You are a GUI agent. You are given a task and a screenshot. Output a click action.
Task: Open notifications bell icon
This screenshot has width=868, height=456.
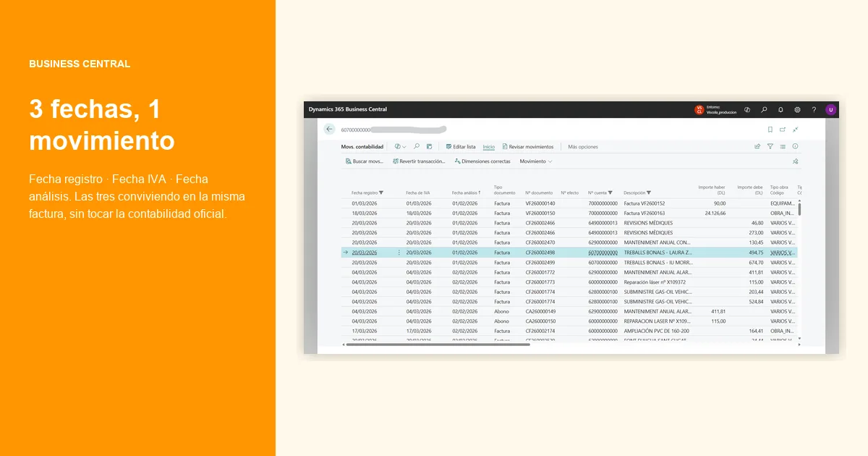point(780,110)
